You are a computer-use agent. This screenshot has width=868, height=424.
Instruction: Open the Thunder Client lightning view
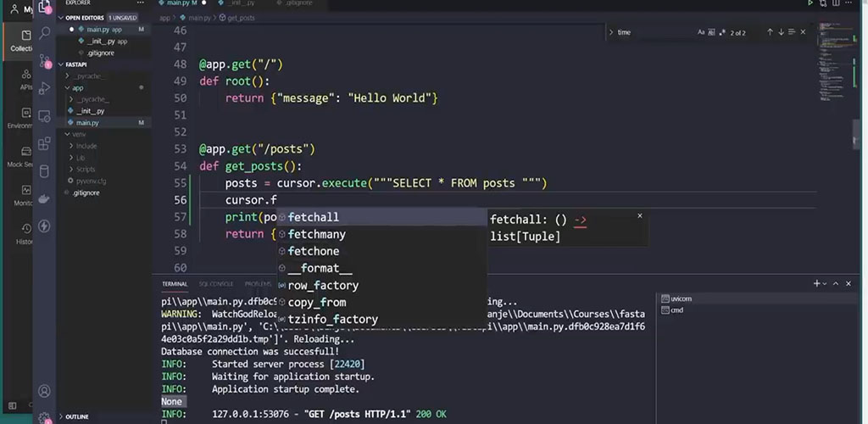click(44, 226)
